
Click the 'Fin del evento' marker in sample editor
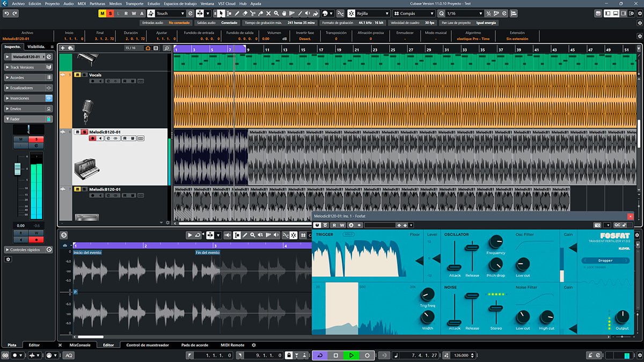tap(207, 253)
